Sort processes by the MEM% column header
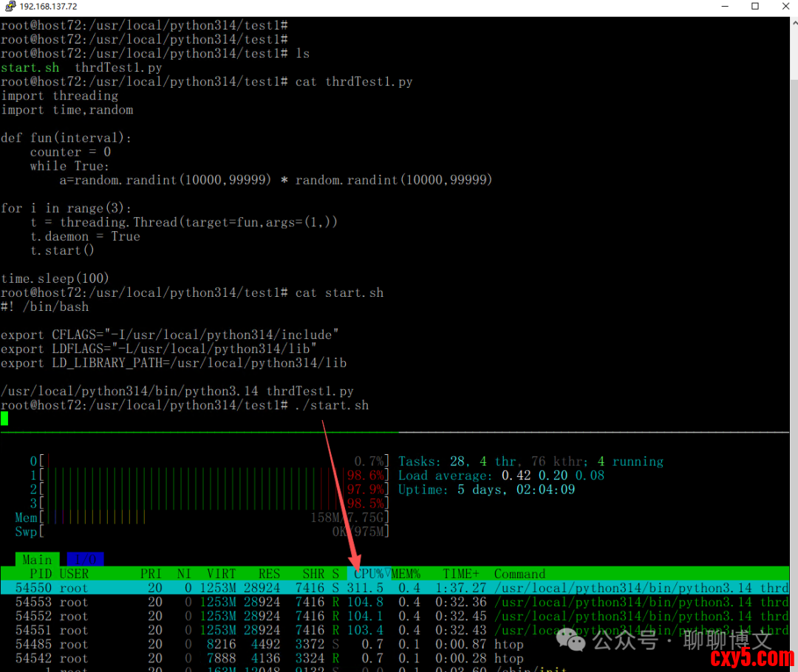798x672 pixels. [x=406, y=574]
